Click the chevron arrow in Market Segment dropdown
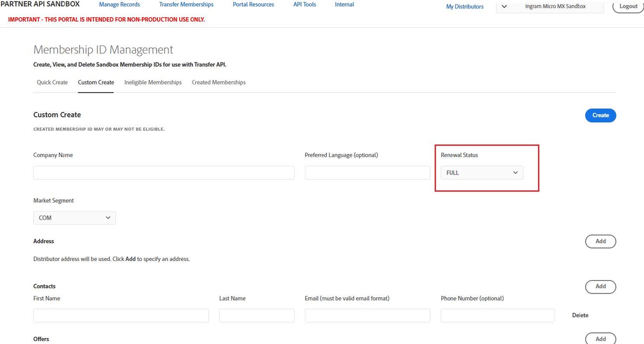The height and width of the screenshot is (344, 644). coord(108,218)
